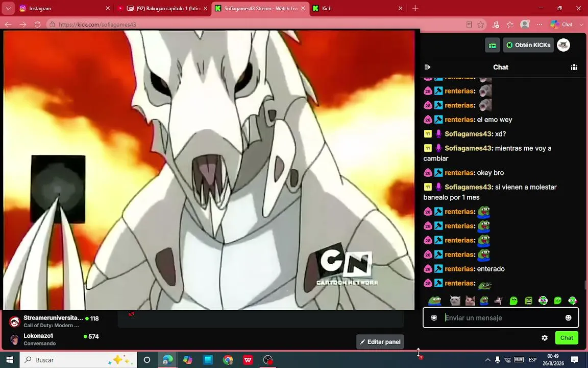Click the shield icon inside message box
This screenshot has width=588, height=368.
click(434, 318)
